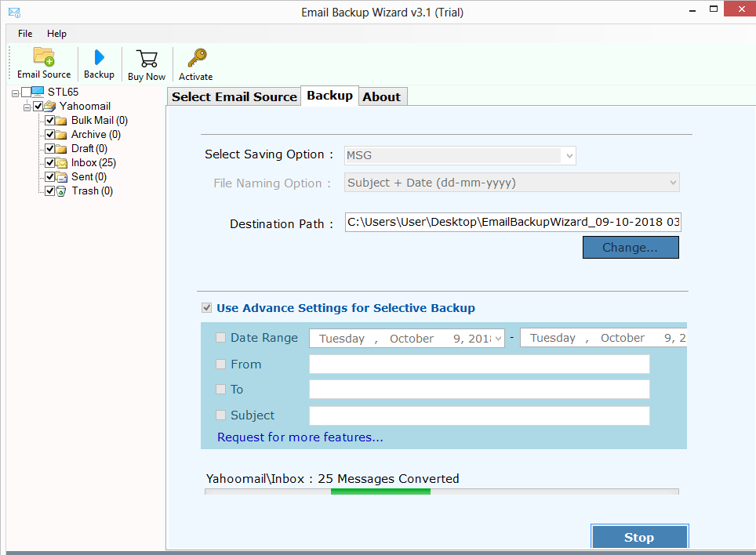Switch to the Backup tab

330,96
